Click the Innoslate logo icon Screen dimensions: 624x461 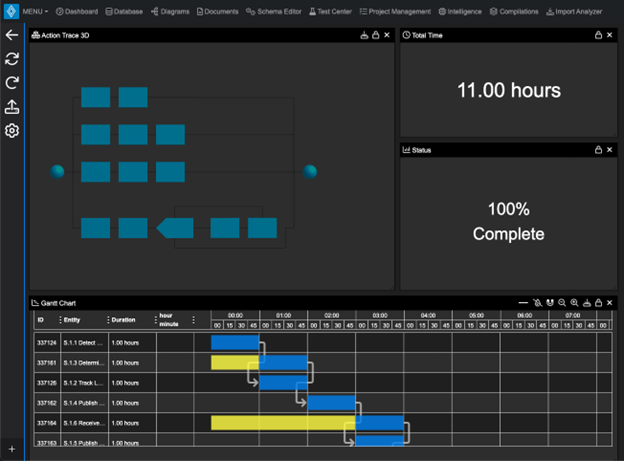coord(11,11)
